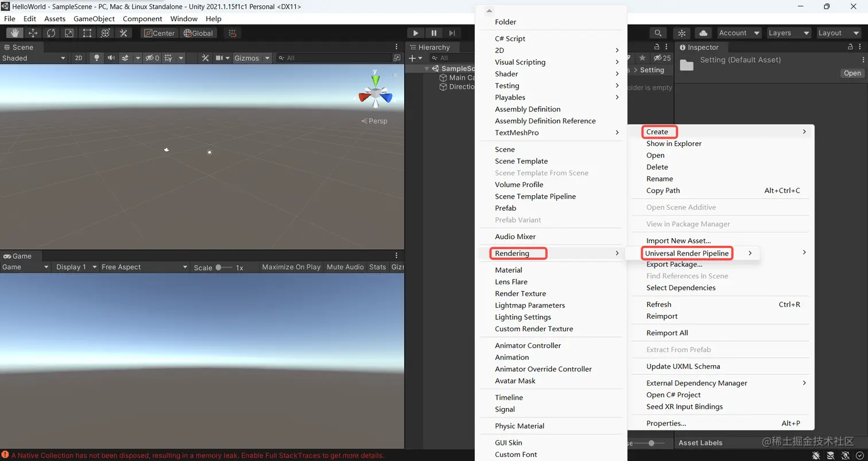Image resolution: width=868 pixels, height=461 pixels.
Task: Open scene camera settings dropdown
Action: (222, 58)
